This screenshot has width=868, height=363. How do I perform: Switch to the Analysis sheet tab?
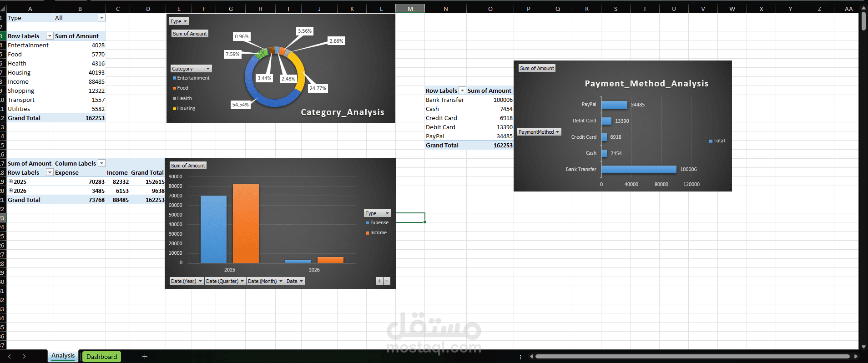coord(63,356)
